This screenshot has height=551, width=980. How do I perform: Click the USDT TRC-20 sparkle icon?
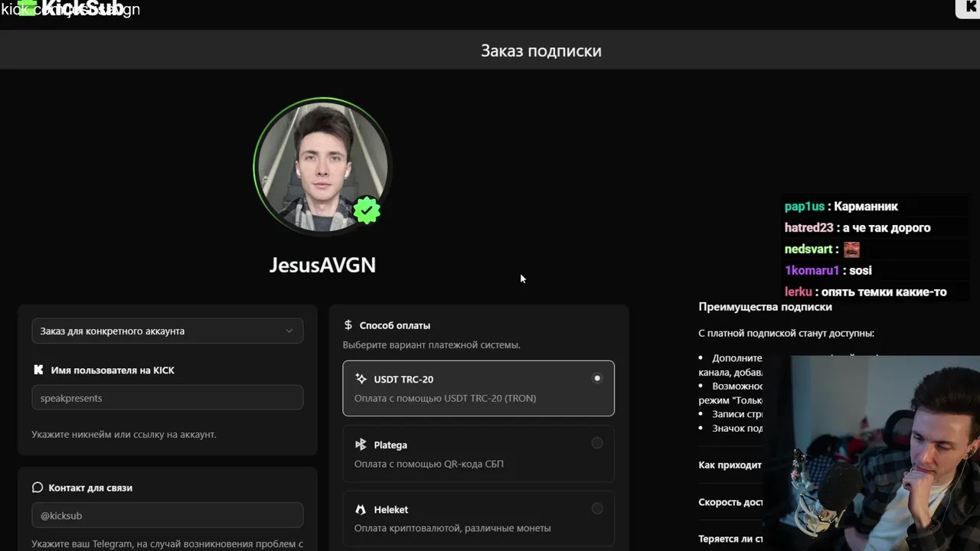coord(361,379)
